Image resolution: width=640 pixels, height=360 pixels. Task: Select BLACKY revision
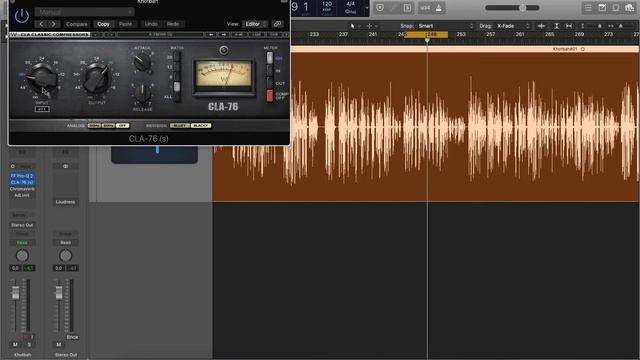(x=201, y=126)
